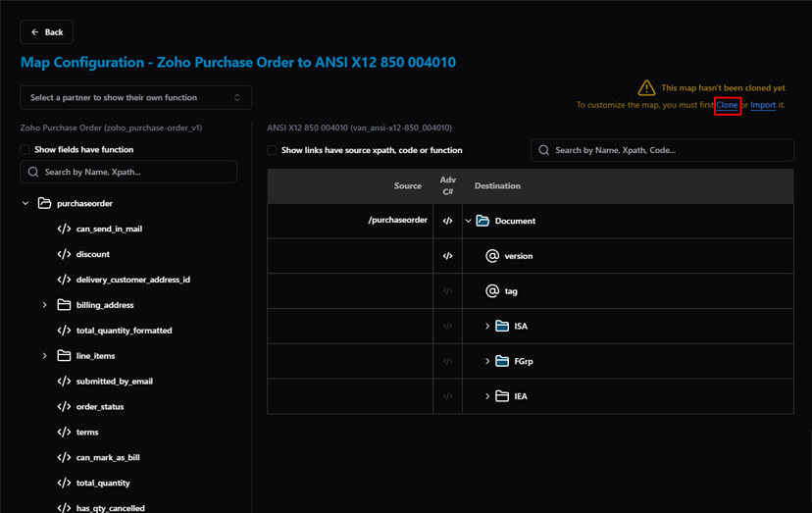The height and width of the screenshot is (513, 812).
Task: Expand the line_items node
Action: (x=44, y=355)
